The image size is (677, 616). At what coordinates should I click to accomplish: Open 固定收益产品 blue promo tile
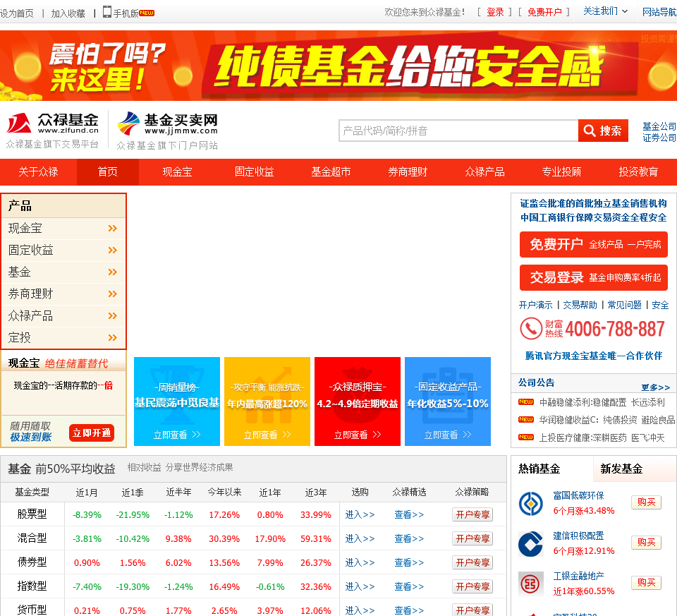(448, 401)
